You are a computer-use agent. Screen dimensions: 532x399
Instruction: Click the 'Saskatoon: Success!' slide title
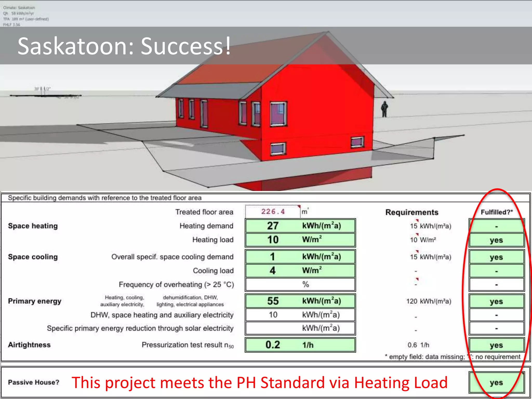coord(124,46)
